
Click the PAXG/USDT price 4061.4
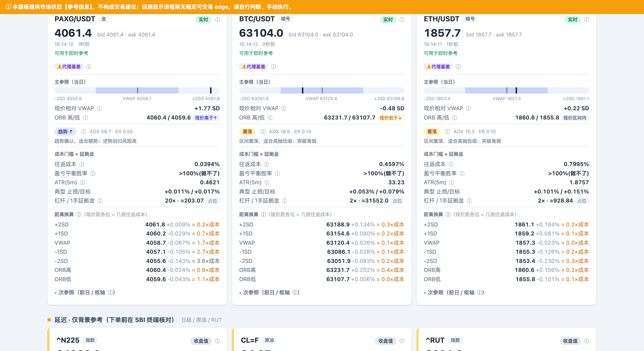(73, 33)
